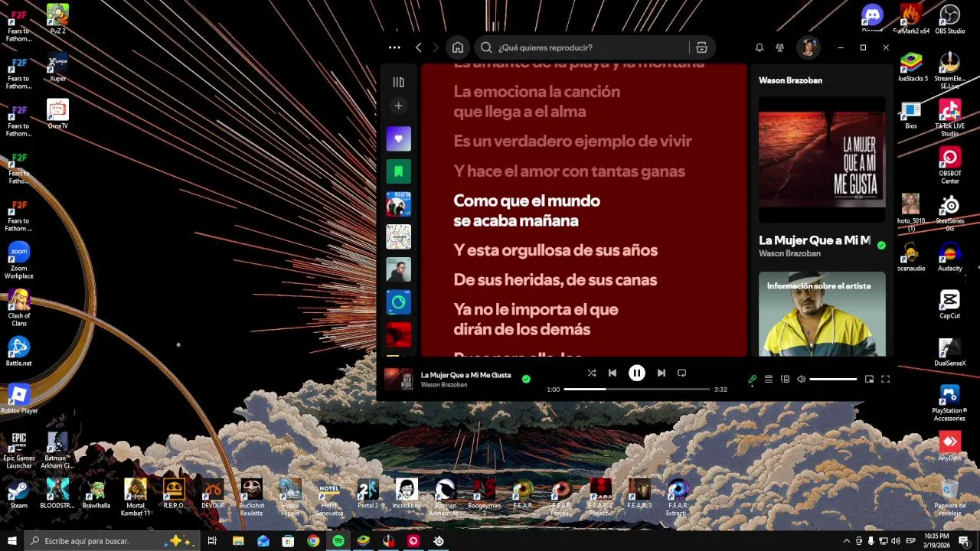Image resolution: width=980 pixels, height=551 pixels.
Task: Toggle lyrics microphone button
Action: click(752, 379)
